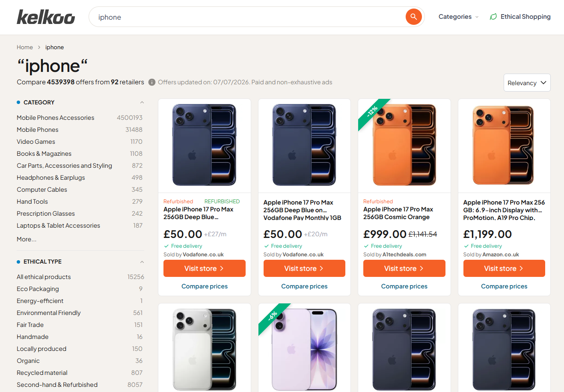The image size is (564, 392).
Task: Expand the Categories menu in the header
Action: point(458,17)
